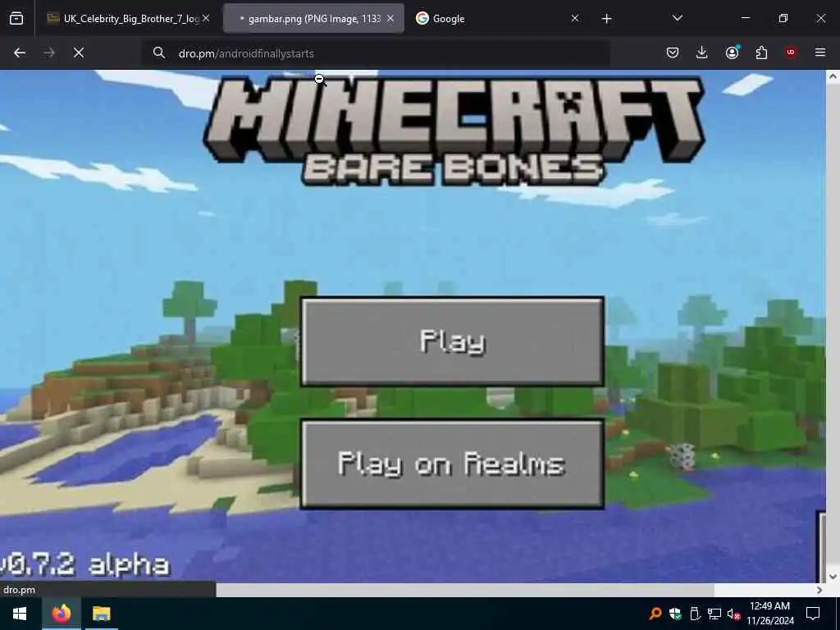The width and height of the screenshot is (840, 630).
Task: Open a new tab with the plus button
Action: (x=606, y=19)
